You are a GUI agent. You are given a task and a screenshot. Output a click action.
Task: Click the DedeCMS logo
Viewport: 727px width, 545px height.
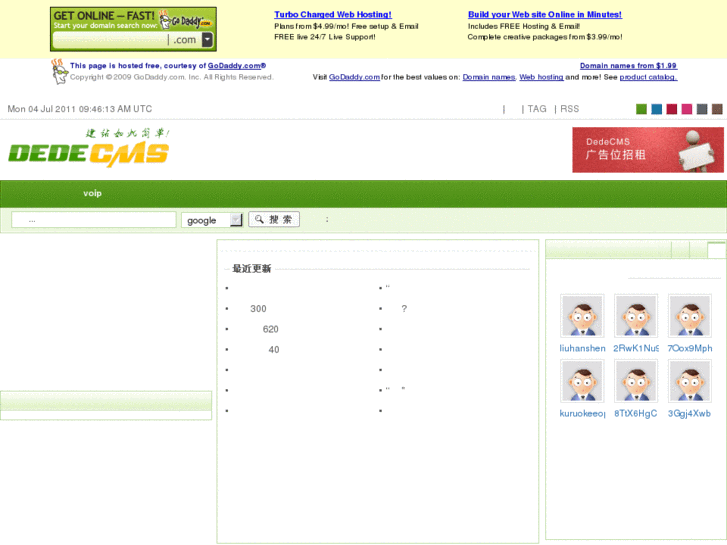pos(89,148)
